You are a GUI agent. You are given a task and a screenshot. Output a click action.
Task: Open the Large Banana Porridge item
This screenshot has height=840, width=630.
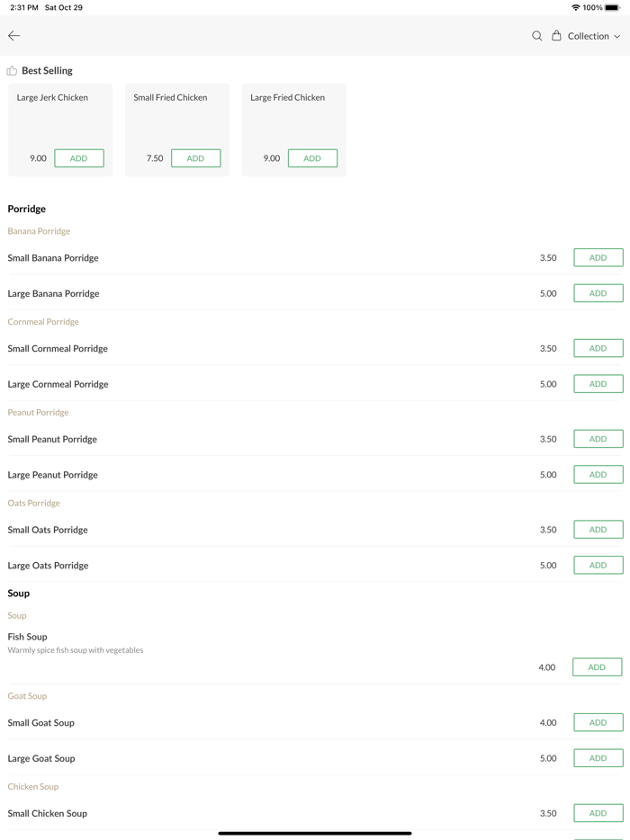coord(54,293)
